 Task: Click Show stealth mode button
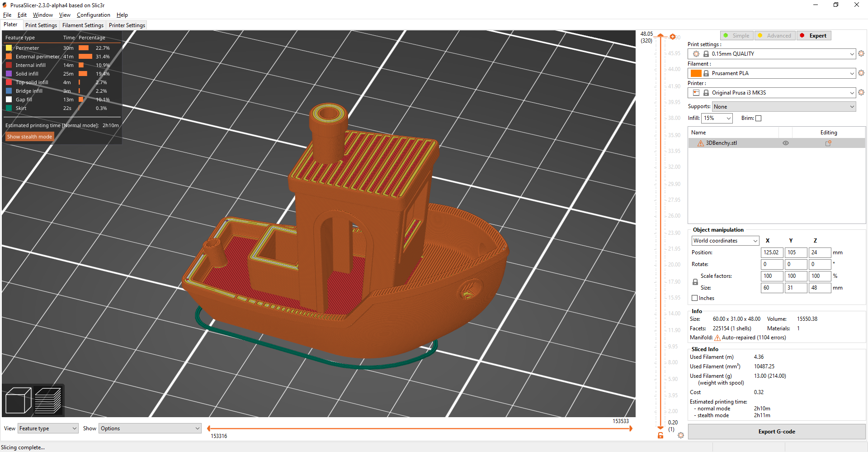pos(29,137)
